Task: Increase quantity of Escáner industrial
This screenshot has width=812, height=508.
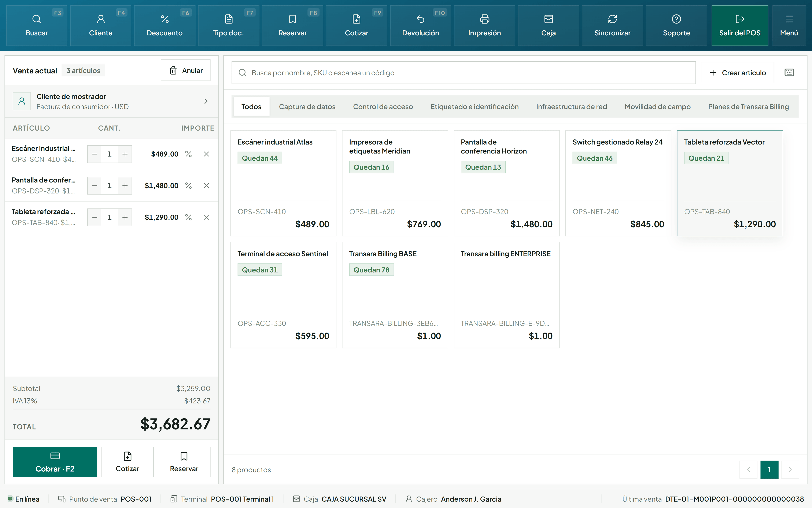Action: (125, 154)
